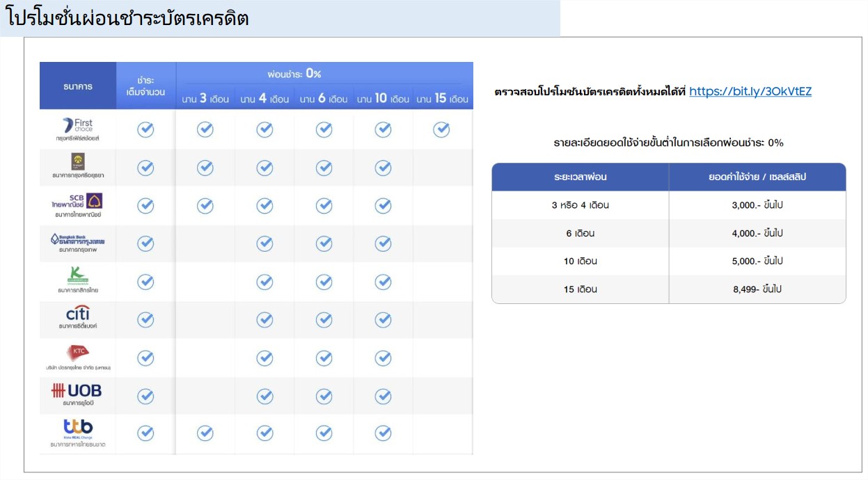
Task: Click the 5,000.- ขึ้นไป amount
Action: pyautogui.click(x=757, y=261)
